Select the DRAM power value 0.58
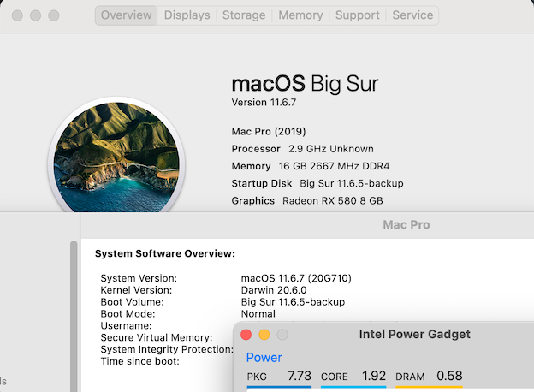534x392 pixels. (449, 376)
